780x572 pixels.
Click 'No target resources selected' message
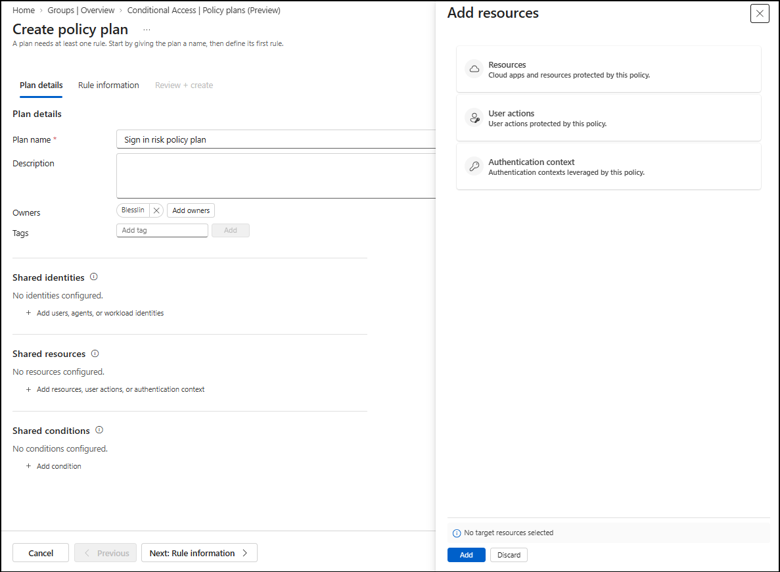pyautogui.click(x=508, y=533)
